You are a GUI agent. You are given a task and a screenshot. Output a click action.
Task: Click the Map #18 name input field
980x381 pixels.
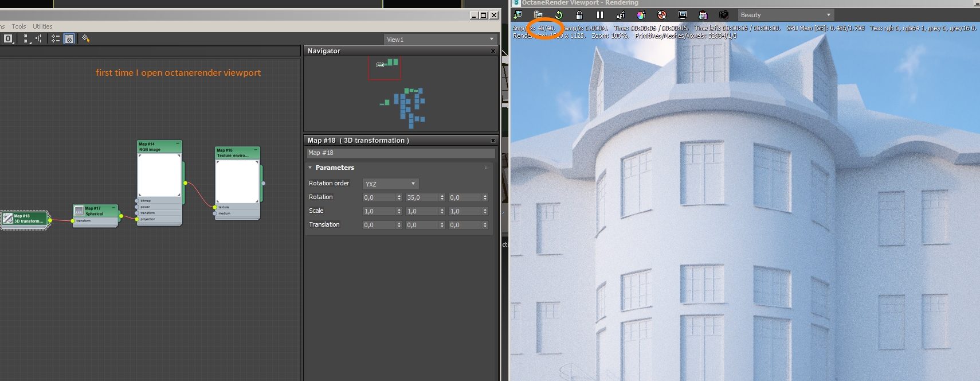(401, 153)
